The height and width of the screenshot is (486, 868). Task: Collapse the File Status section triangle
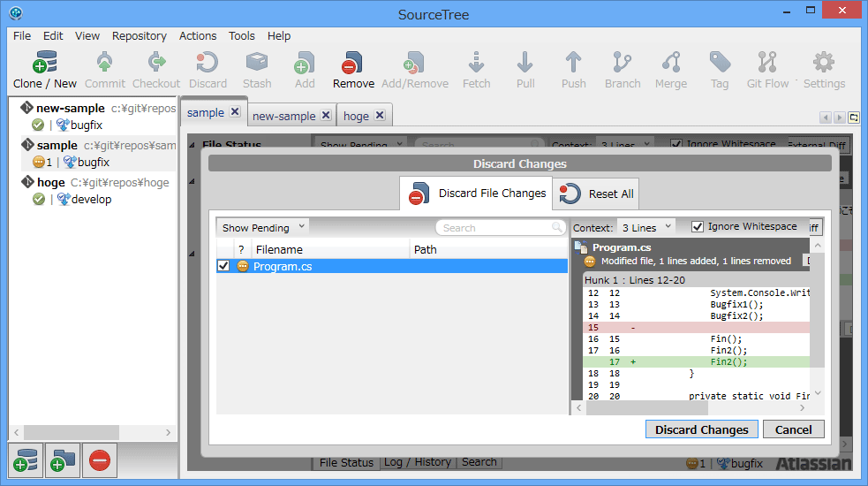(192, 145)
